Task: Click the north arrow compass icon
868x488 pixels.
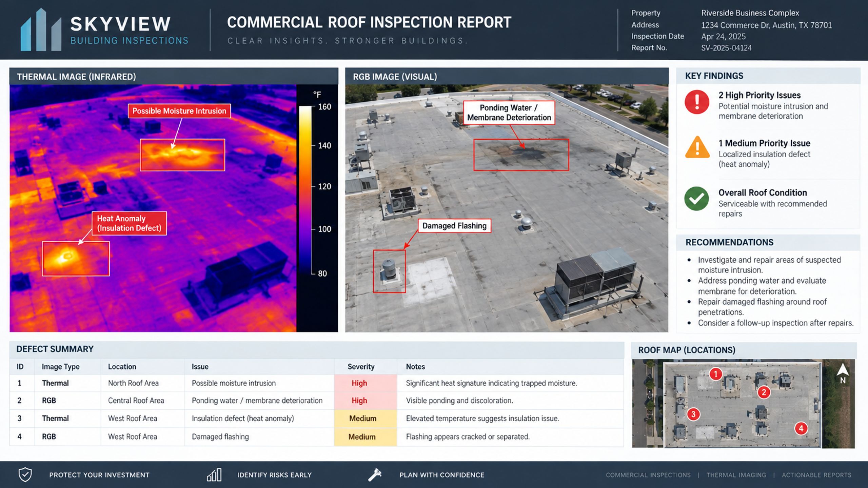Action: coord(843,373)
